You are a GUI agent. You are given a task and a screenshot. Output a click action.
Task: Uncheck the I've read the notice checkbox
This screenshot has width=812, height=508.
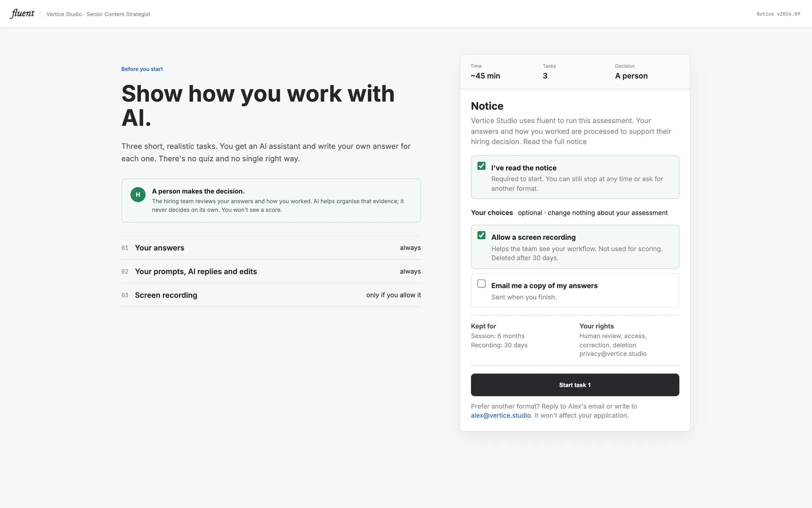point(482,166)
